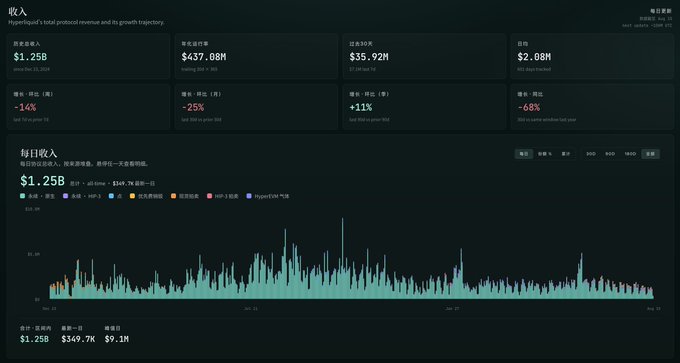Click the 合计·区间内 $1.25B footer stat

click(x=35, y=335)
